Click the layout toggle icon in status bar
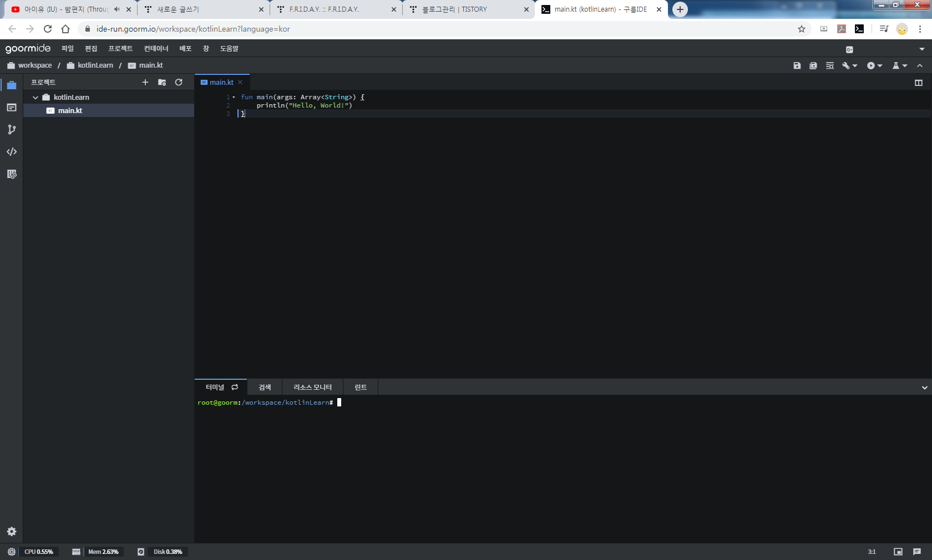Viewport: 932px width, 560px height. click(898, 552)
